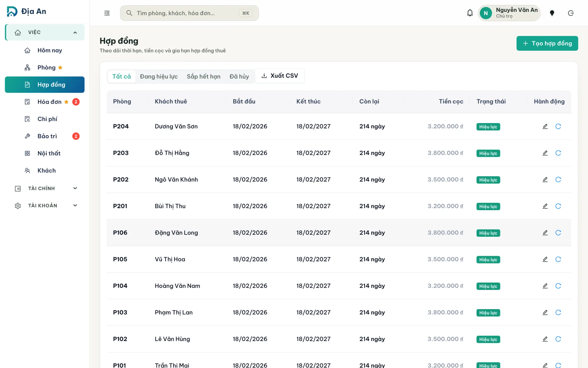Edit contract for room P201

(x=545, y=206)
